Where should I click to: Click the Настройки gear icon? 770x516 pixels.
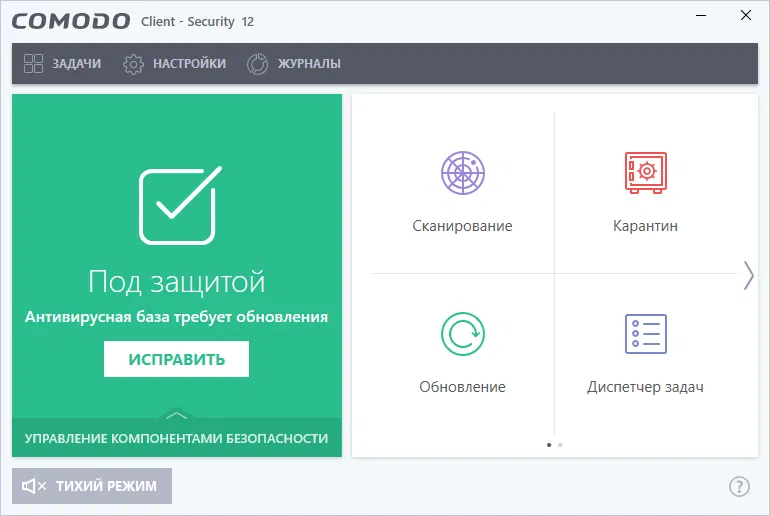coord(133,64)
